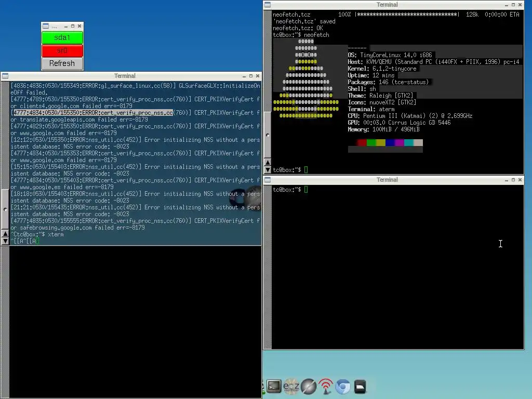This screenshot has width=532, height=399.
Task: Click 'safebrowsing.google.com failed err=-8179' text
Action: pyautogui.click(x=82, y=228)
